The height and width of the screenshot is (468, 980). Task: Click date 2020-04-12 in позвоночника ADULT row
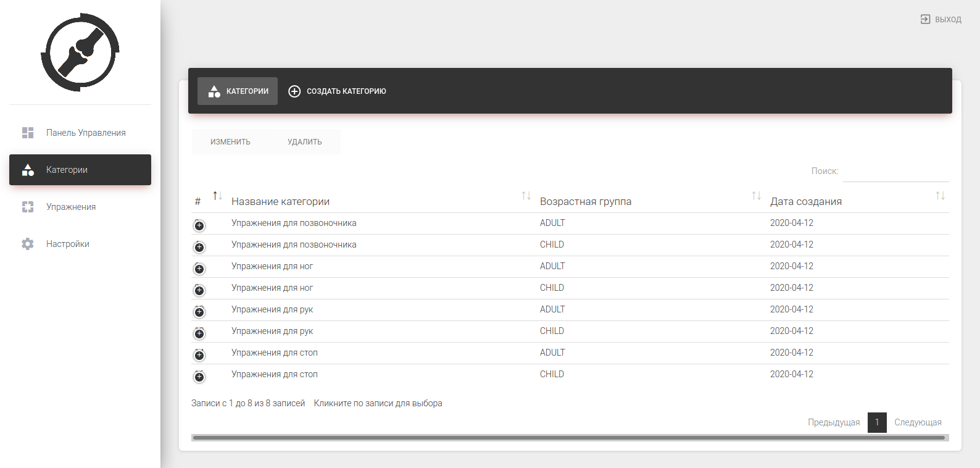(x=792, y=223)
